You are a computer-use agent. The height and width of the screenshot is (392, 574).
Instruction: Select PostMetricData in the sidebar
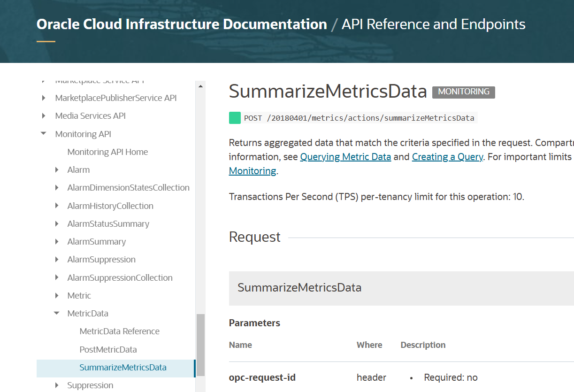click(x=108, y=350)
